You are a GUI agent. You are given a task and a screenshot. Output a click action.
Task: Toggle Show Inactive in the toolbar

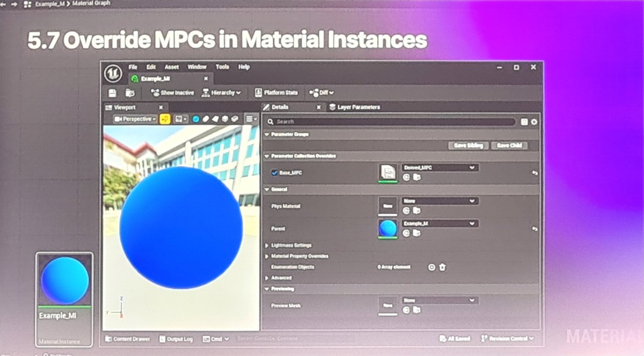(172, 93)
